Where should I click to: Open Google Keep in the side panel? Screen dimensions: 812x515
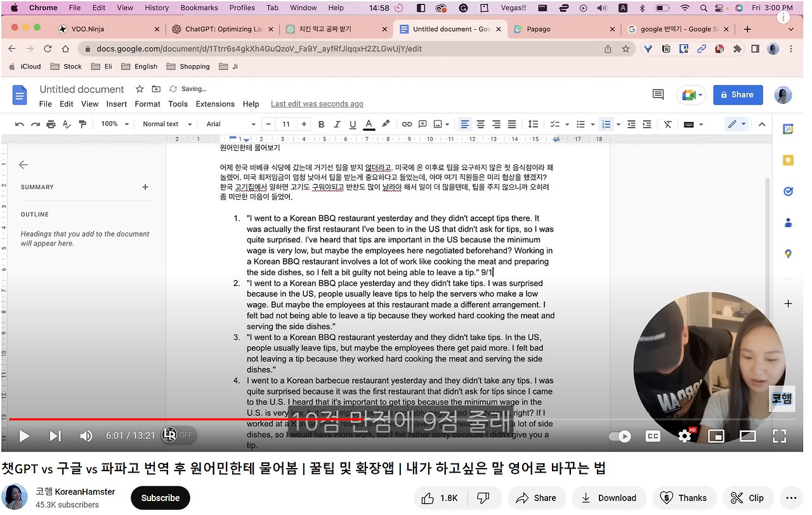click(788, 161)
